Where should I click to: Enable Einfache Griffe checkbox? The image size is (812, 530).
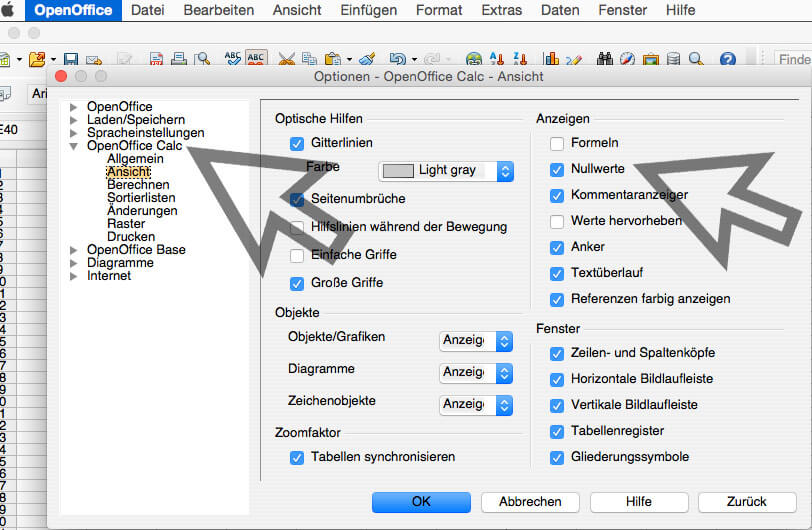point(297,255)
